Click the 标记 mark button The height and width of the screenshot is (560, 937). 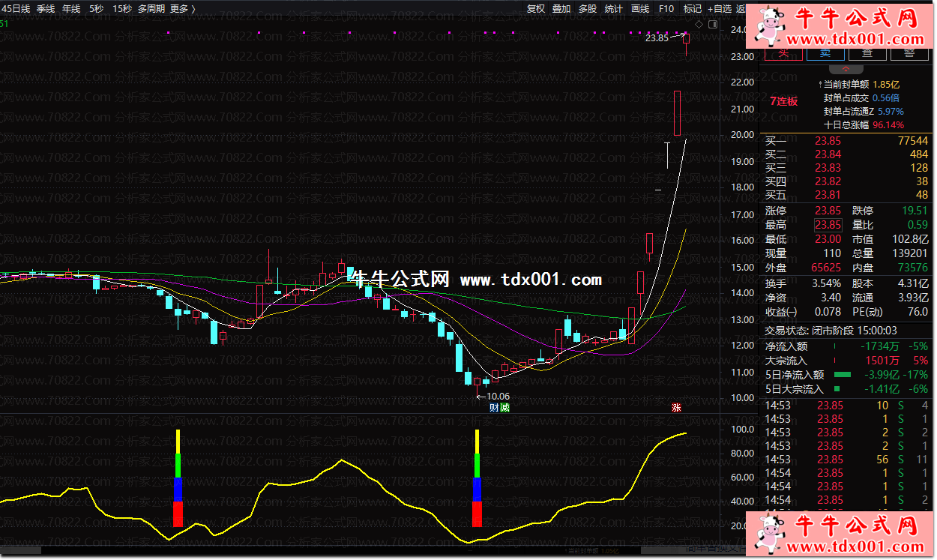pyautogui.click(x=693, y=9)
